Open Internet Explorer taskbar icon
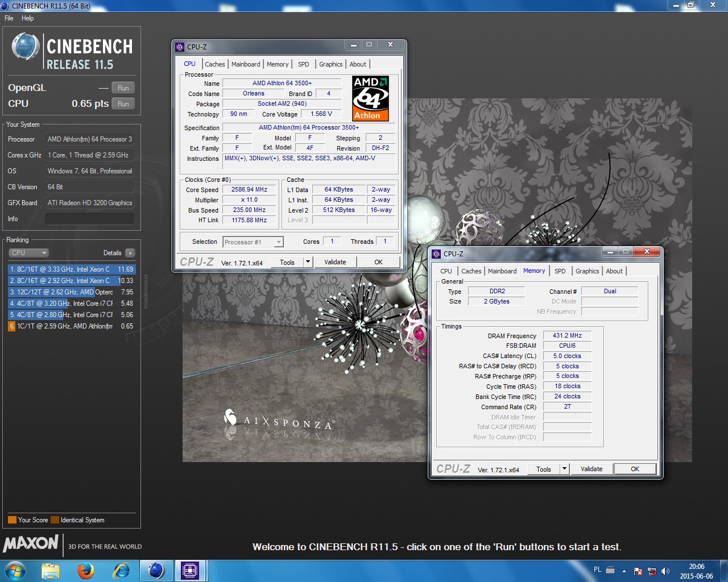The width and height of the screenshot is (728, 582). tap(121, 571)
